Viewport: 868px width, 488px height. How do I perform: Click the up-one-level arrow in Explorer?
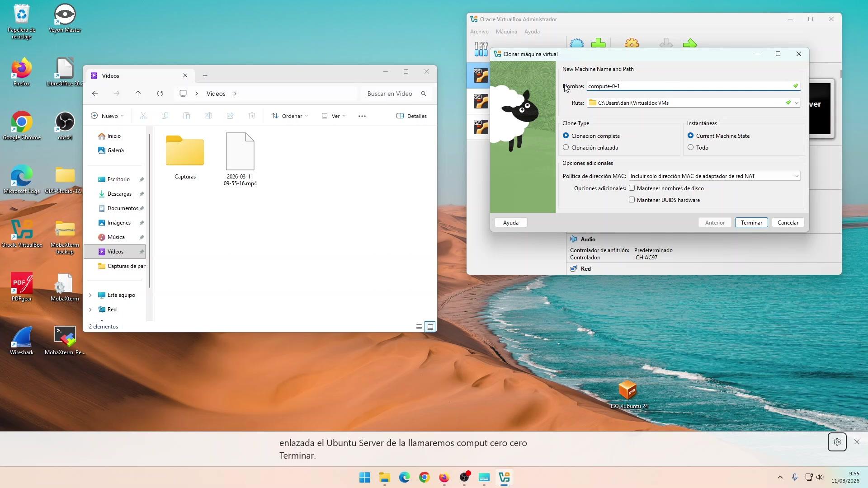pos(138,94)
